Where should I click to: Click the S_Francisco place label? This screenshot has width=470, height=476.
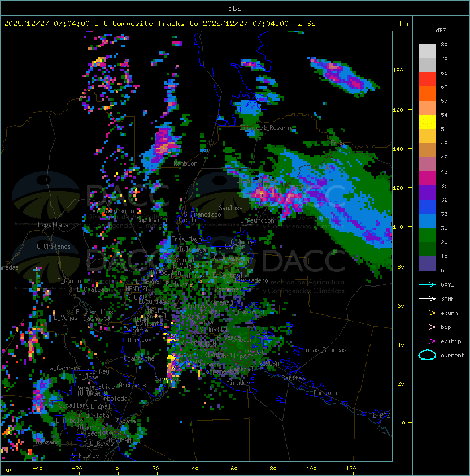202,214
